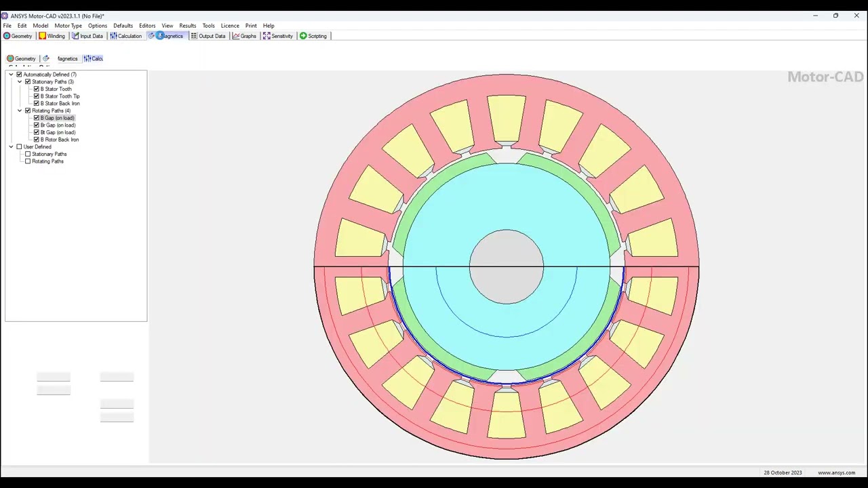
Task: Close the Motor-CAD window
Action: (x=856, y=16)
